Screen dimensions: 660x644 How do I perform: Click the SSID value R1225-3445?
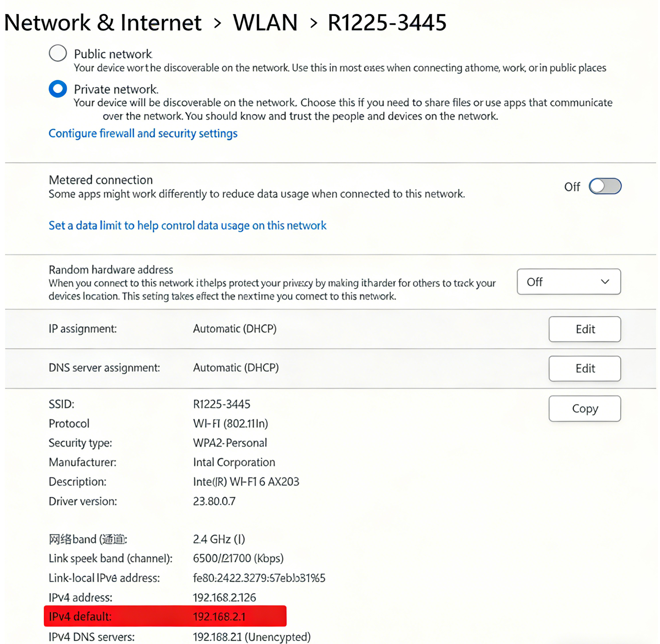(x=222, y=404)
